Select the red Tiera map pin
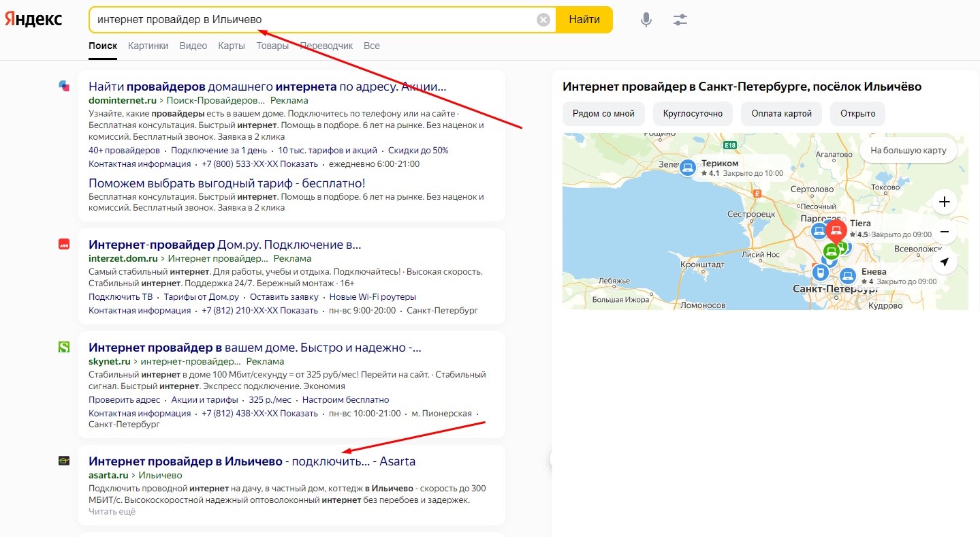 [836, 232]
